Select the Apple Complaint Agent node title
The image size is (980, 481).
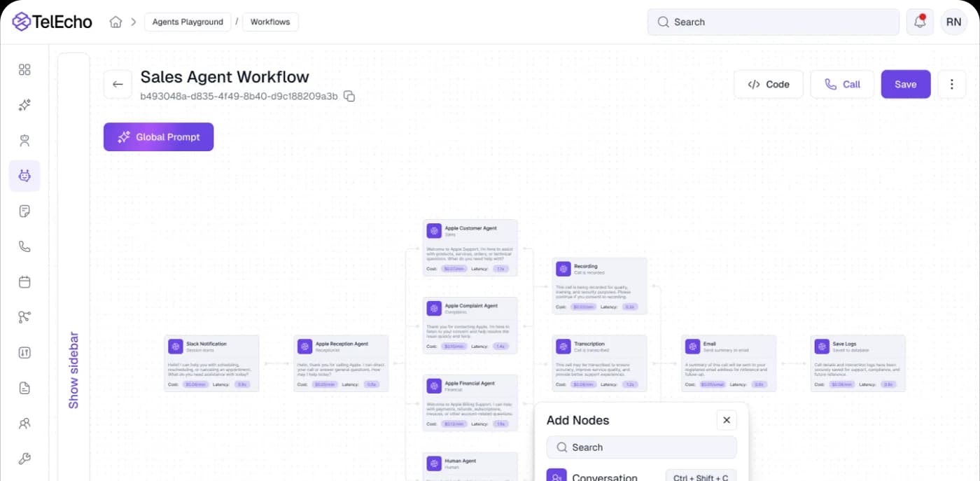471,306
